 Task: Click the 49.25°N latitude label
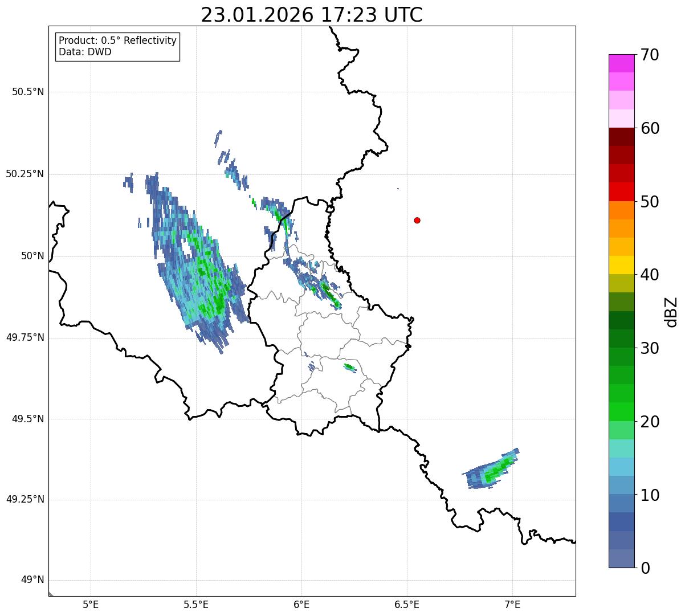(25, 500)
